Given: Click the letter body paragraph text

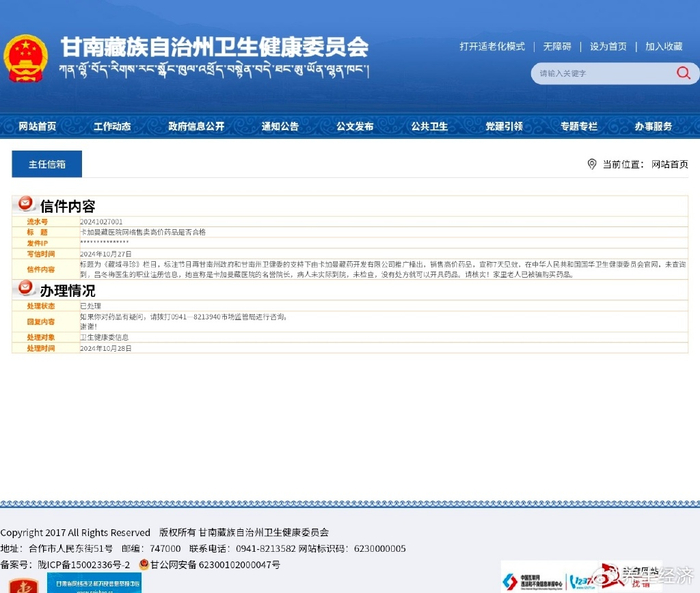Looking at the screenshot, I should [x=383, y=269].
